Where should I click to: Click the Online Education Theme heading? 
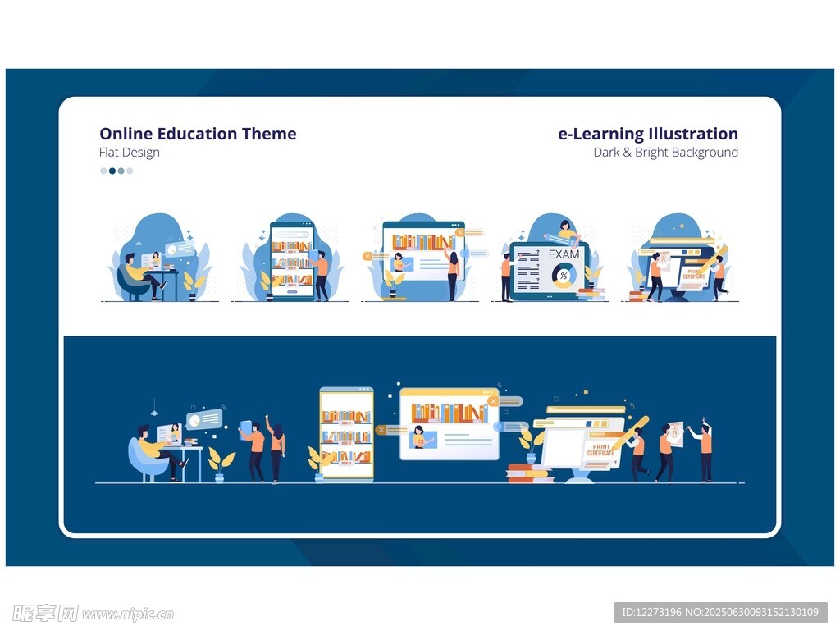[198, 134]
